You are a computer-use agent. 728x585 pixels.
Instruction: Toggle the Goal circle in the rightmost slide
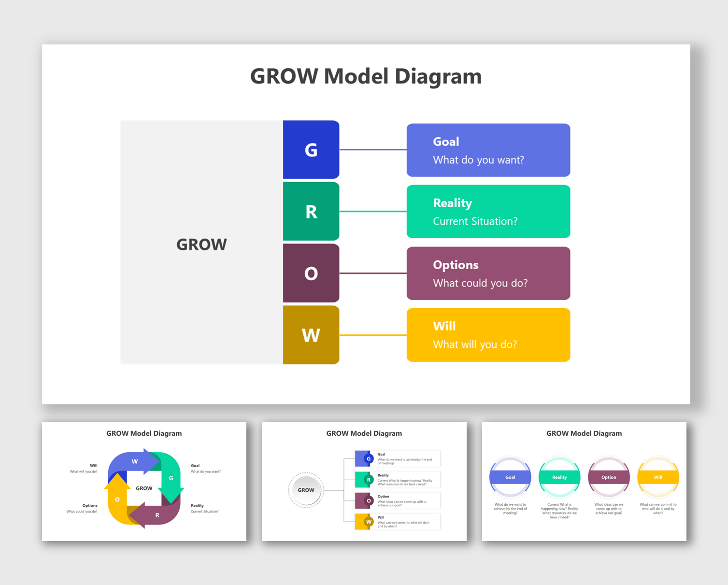tap(510, 477)
